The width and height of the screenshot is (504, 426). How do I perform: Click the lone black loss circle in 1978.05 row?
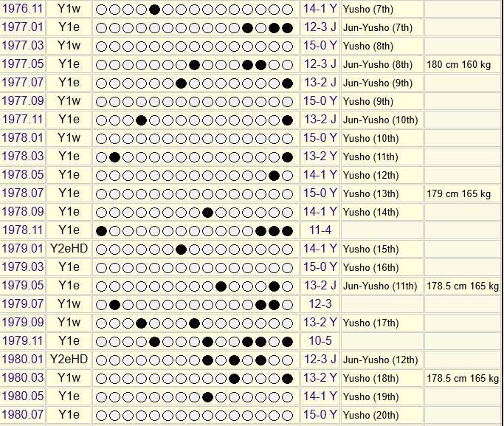coord(274,176)
